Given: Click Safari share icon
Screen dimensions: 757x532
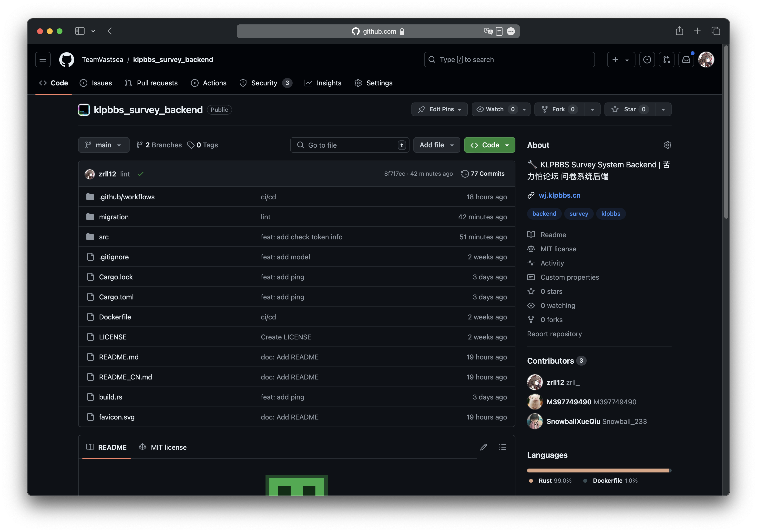Looking at the screenshot, I should point(679,31).
